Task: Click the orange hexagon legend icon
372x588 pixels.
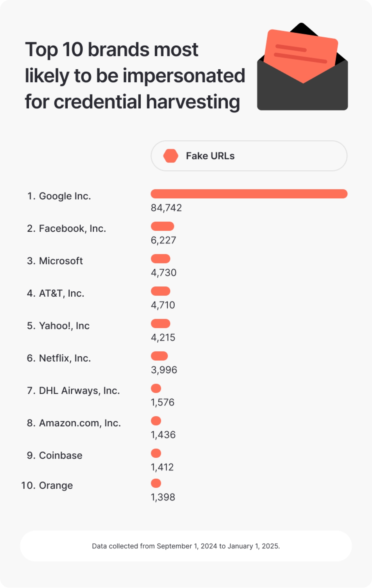Action: click(171, 156)
